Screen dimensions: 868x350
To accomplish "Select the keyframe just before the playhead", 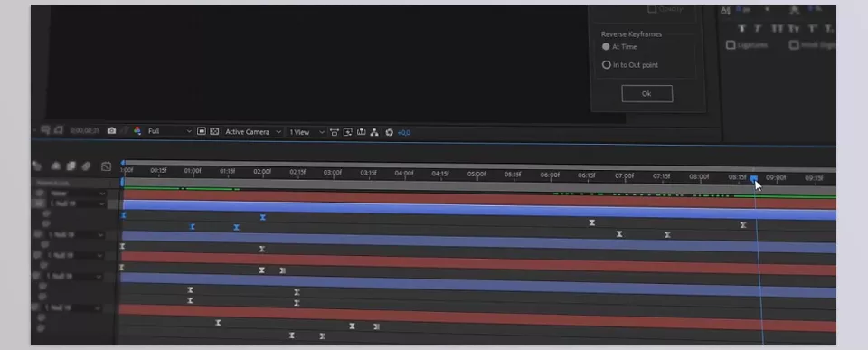I will pyautogui.click(x=743, y=225).
